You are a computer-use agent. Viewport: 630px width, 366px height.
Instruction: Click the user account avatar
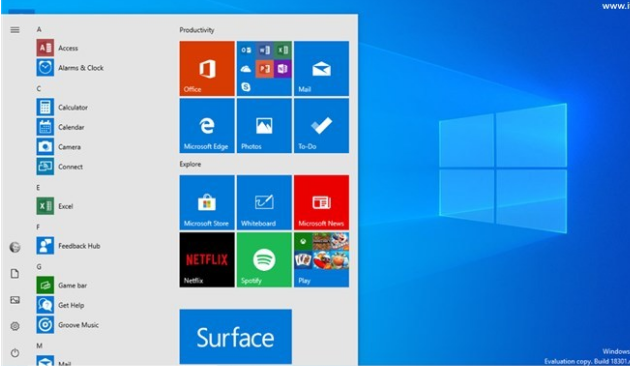[15, 247]
